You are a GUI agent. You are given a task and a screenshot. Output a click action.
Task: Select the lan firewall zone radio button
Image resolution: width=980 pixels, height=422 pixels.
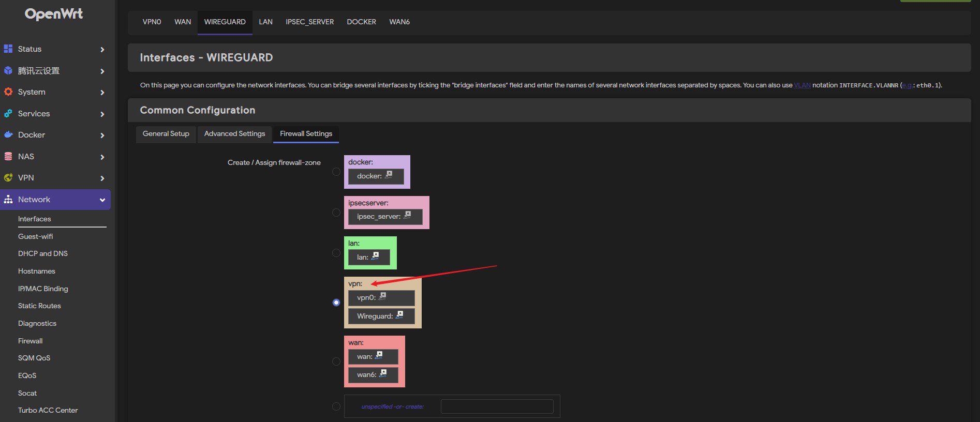pos(336,253)
